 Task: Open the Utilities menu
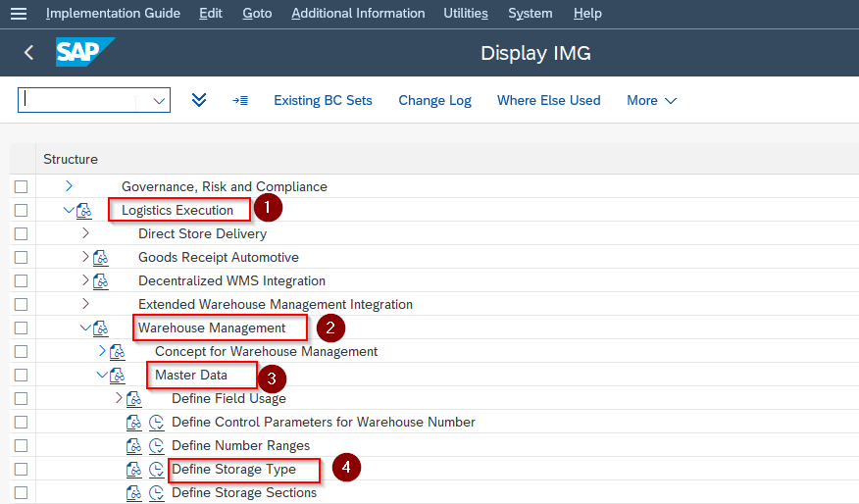click(x=466, y=13)
